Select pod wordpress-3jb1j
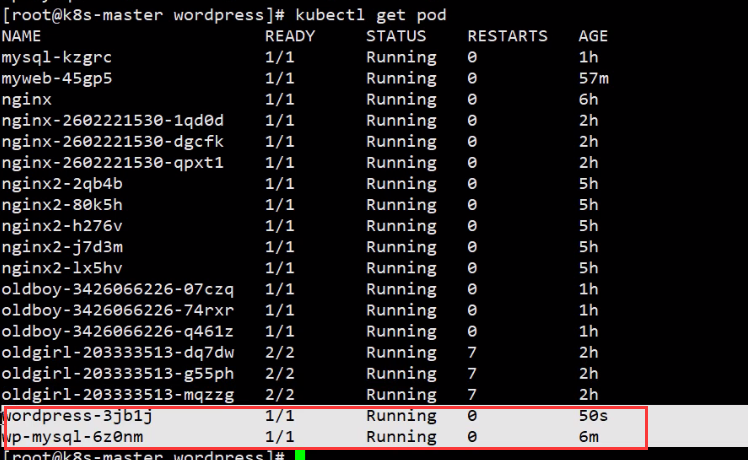748x460 pixels. click(x=77, y=416)
